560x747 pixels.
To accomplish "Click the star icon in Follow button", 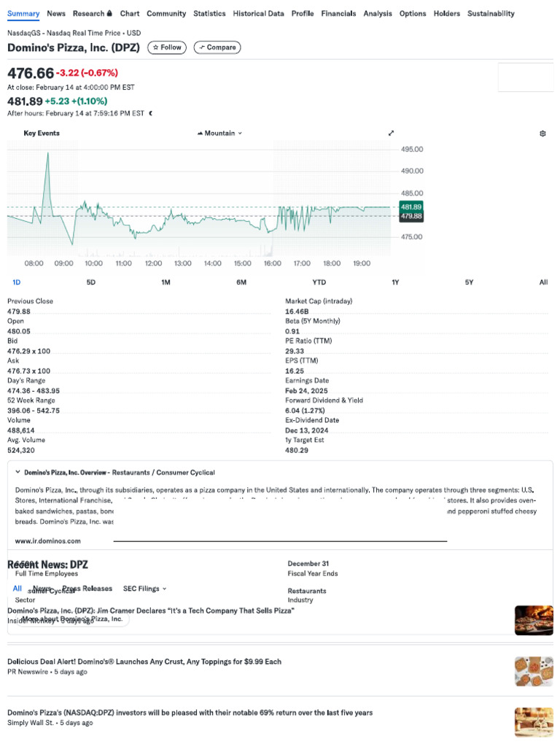I will [x=155, y=47].
